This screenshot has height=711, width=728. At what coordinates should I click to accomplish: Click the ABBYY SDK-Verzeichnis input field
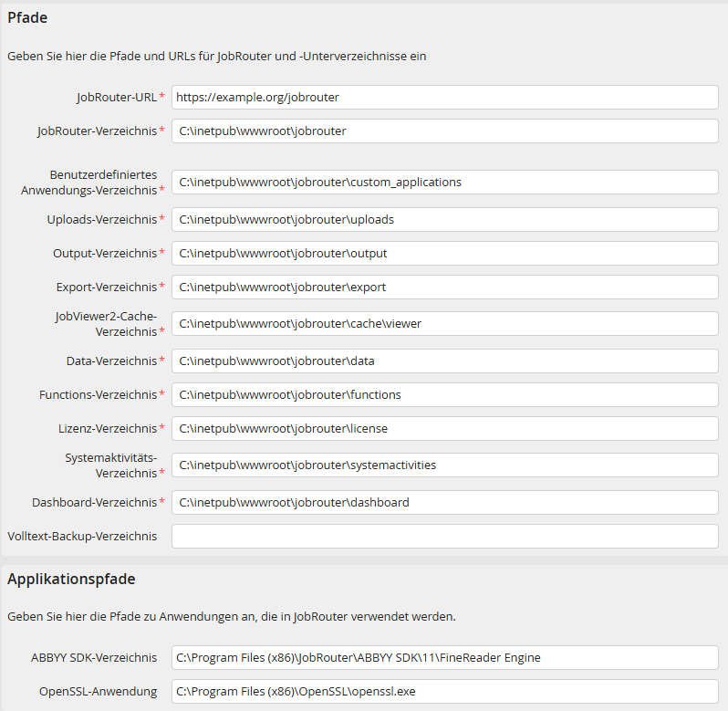pyautogui.click(x=444, y=657)
